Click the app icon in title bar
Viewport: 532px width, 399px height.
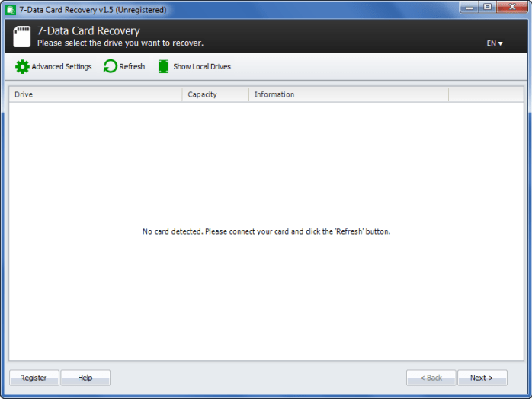[x=11, y=10]
